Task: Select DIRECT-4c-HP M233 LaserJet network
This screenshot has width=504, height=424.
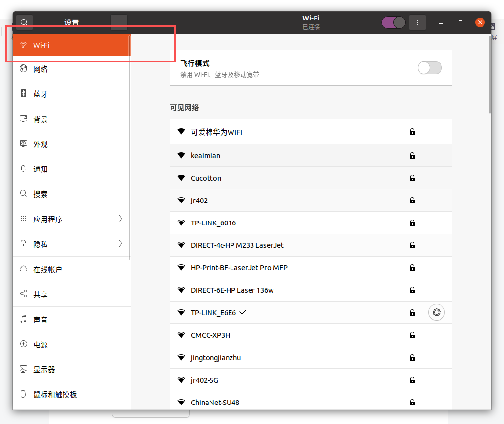Action: [x=311, y=245]
